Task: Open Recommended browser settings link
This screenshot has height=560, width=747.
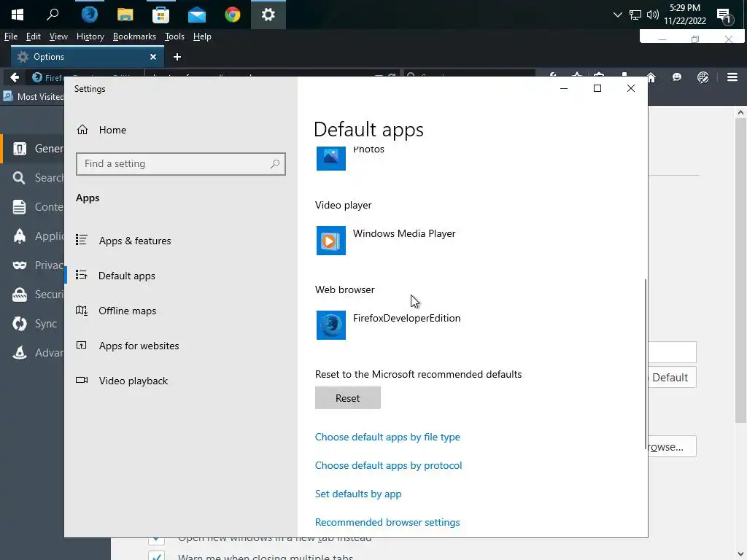Action: coord(387,522)
